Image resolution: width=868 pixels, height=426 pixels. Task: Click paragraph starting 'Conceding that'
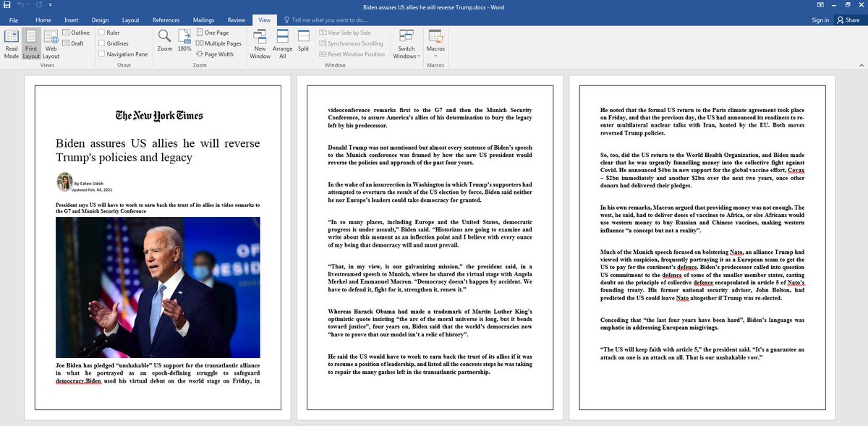coord(702,324)
